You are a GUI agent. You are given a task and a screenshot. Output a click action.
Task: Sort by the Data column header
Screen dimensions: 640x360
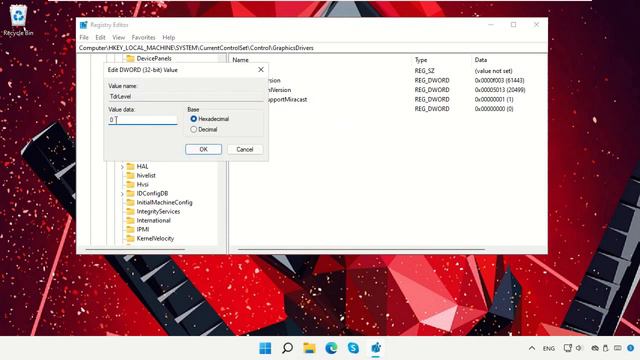[481, 60]
